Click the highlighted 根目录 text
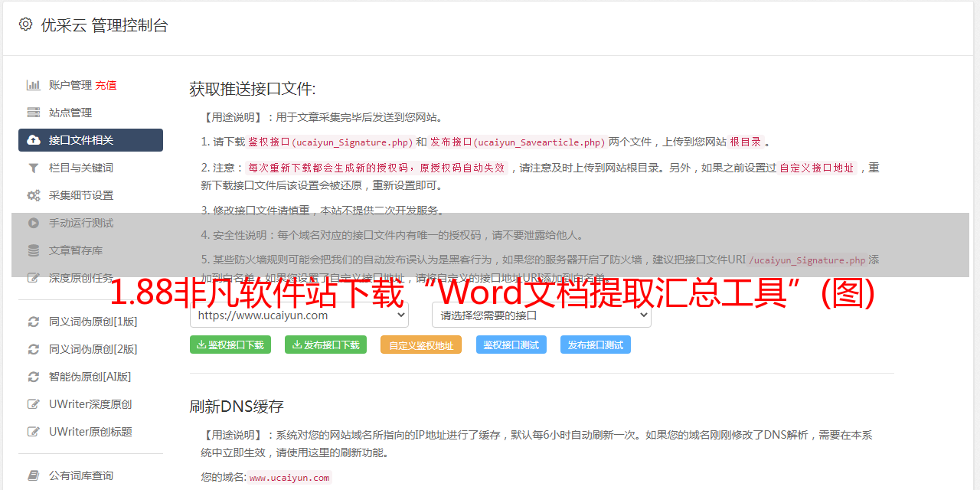This screenshot has height=490, width=980. tap(746, 142)
